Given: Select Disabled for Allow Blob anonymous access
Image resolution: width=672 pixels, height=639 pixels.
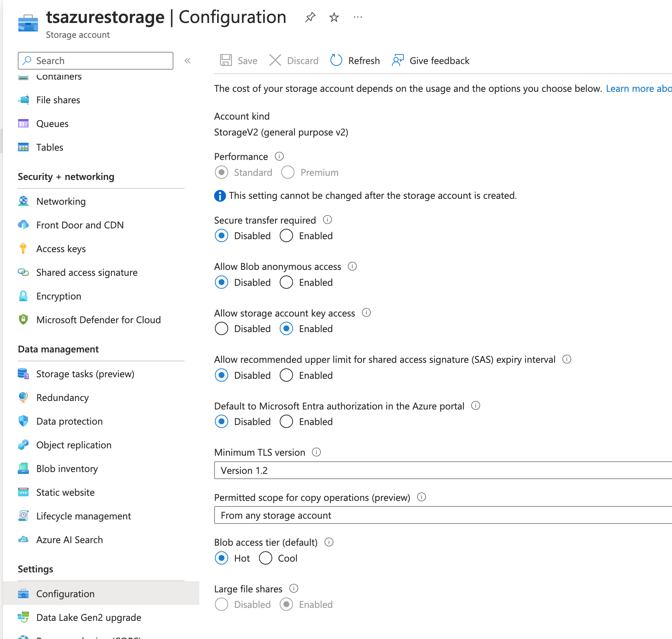Looking at the screenshot, I should click(222, 282).
